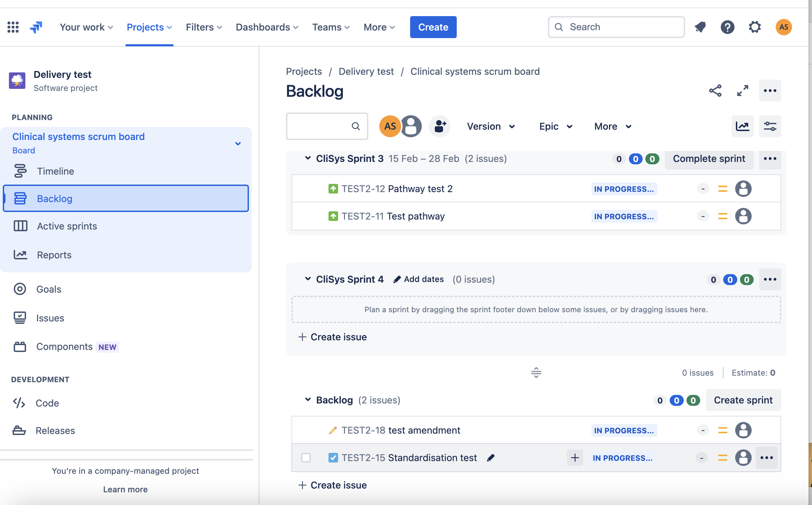Open the Projects menu

point(150,27)
